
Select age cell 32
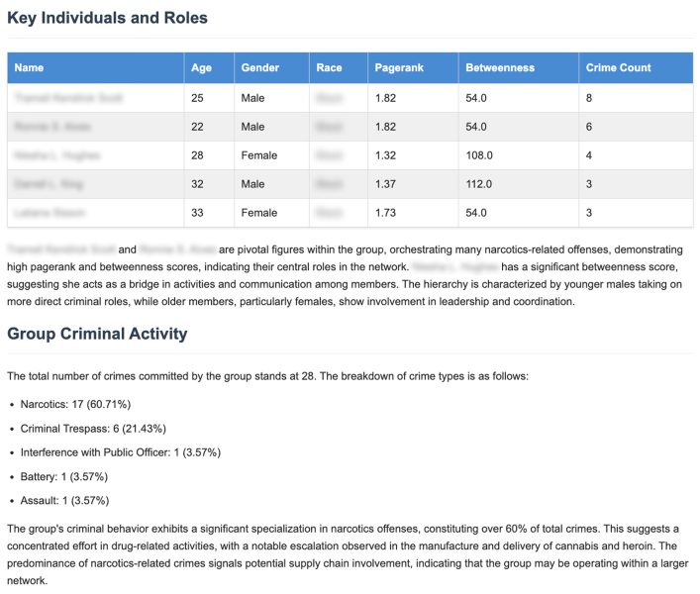pos(197,184)
